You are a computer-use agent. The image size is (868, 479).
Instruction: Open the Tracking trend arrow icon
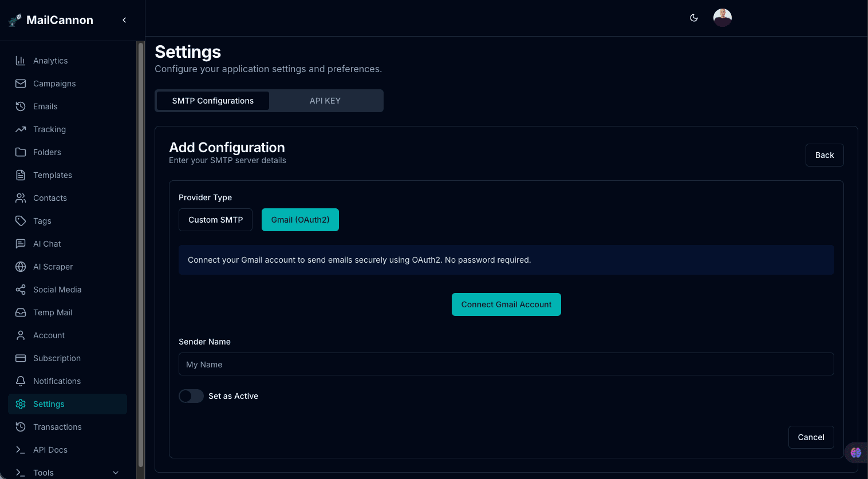point(21,129)
